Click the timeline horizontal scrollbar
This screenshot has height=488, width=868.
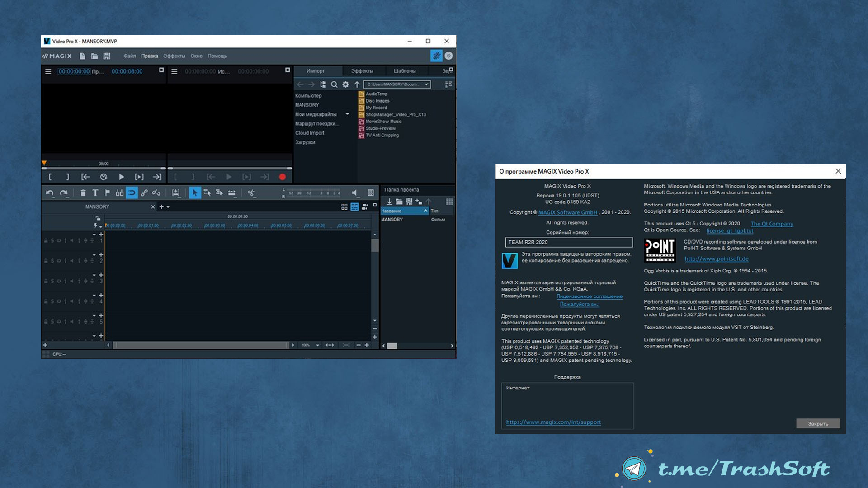[x=201, y=345]
